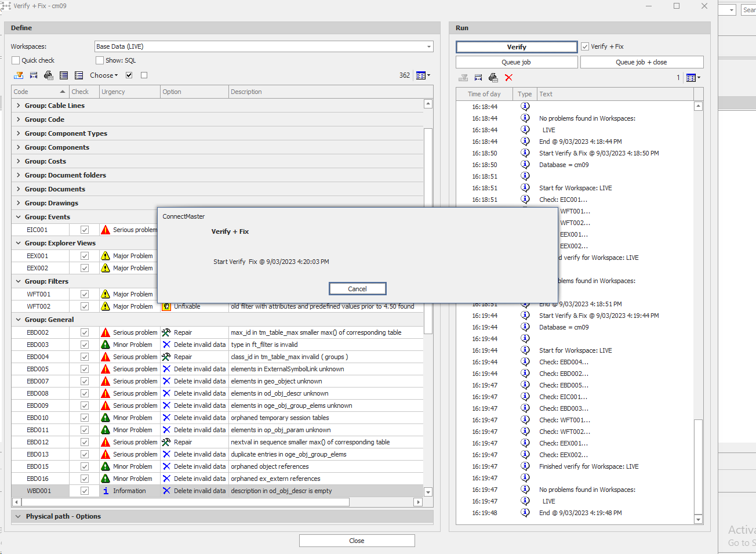
Task: Collapse Group: Explorer Views
Action: click(x=19, y=243)
